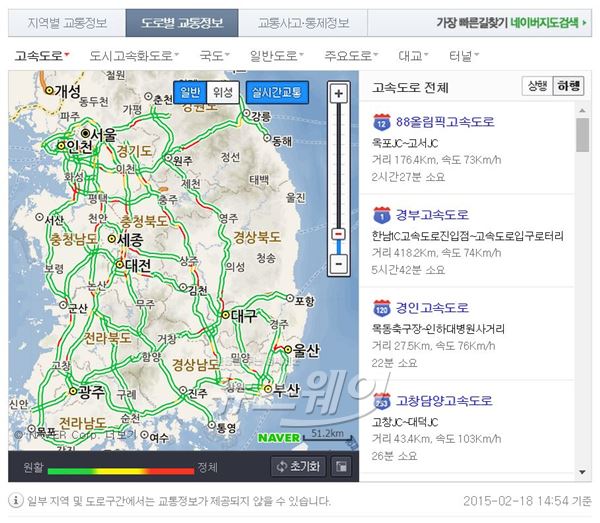Click route 253 shield icon
Screen dimensions: 600x523
coord(382,401)
